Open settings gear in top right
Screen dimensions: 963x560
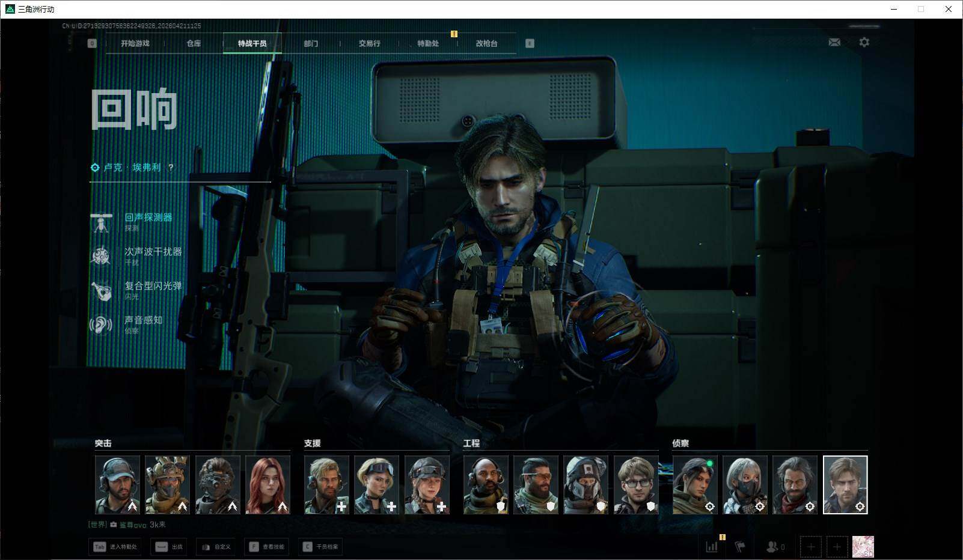864,43
